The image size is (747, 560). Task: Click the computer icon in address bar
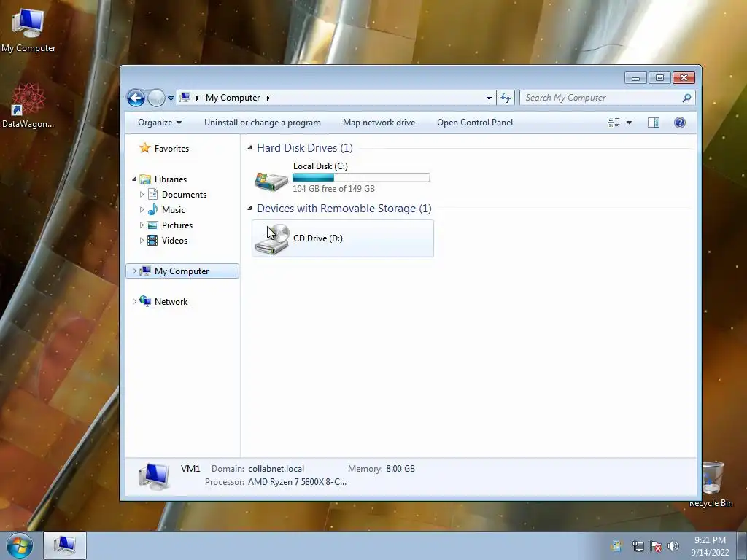[x=185, y=98]
